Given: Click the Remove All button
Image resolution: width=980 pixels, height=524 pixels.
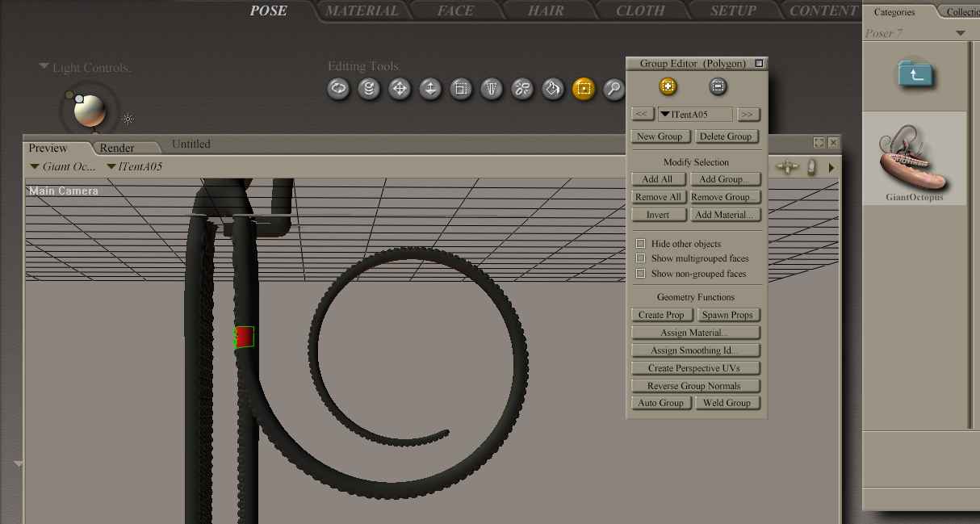Looking at the screenshot, I should [657, 197].
